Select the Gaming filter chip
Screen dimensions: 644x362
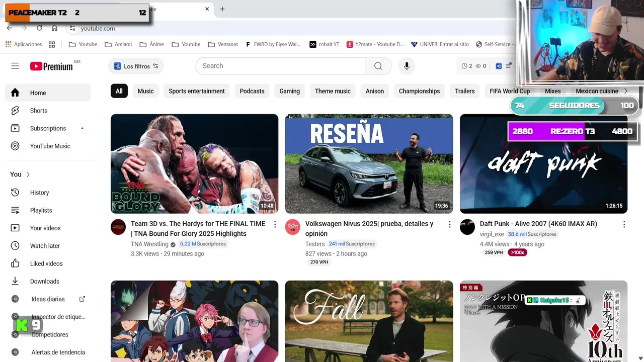point(289,91)
